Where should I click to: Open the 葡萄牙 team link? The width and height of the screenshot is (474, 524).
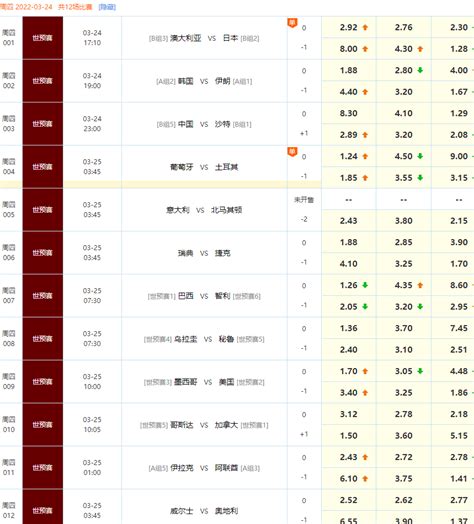tap(182, 167)
